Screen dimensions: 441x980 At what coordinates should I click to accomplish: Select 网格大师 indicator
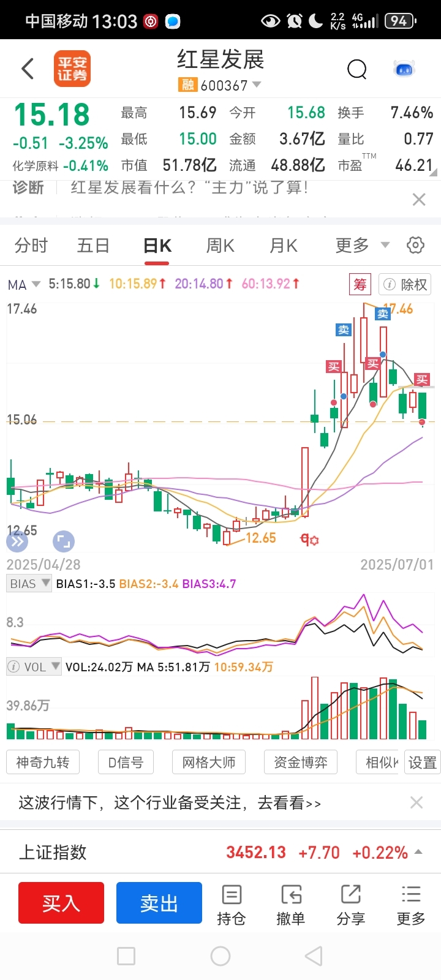(209, 763)
